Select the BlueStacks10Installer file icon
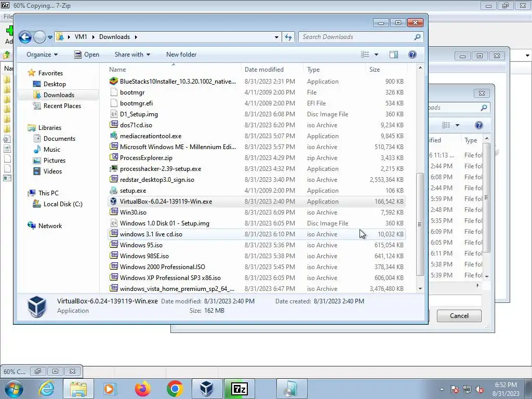 point(114,82)
